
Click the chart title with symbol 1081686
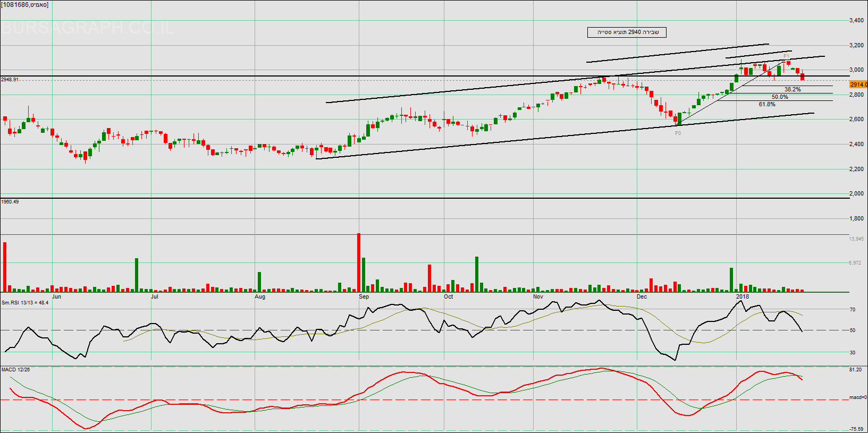(x=25, y=5)
